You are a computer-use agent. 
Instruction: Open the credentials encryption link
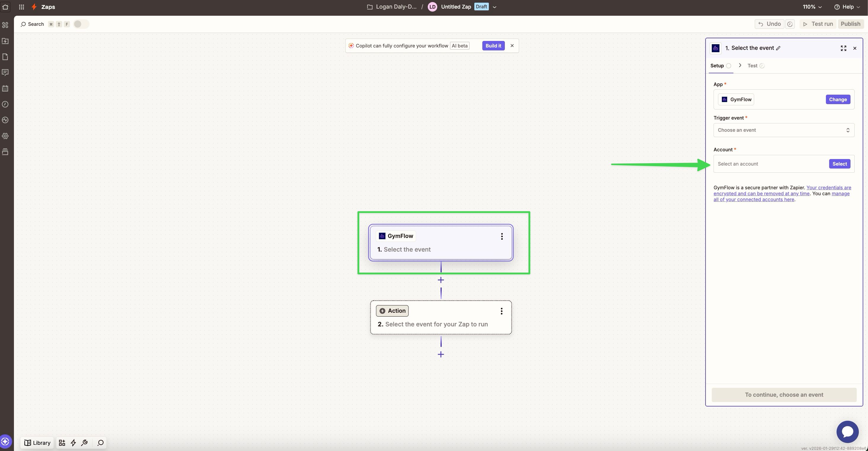click(x=782, y=190)
